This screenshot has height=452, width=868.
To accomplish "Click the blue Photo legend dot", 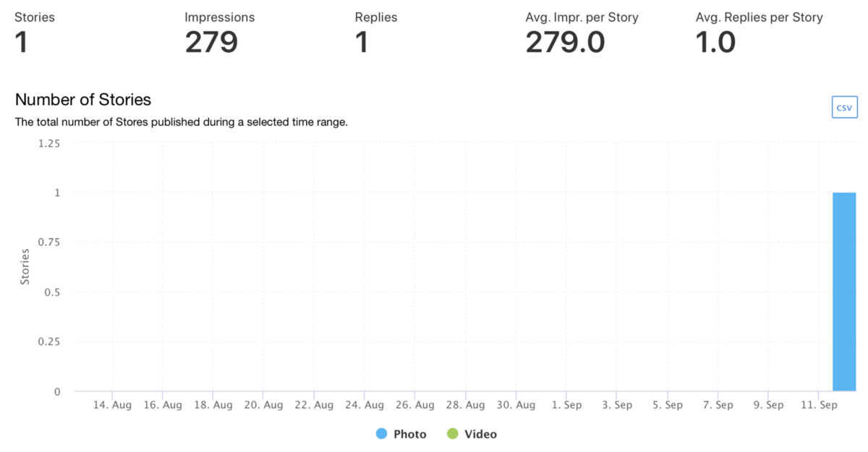I will click(382, 434).
